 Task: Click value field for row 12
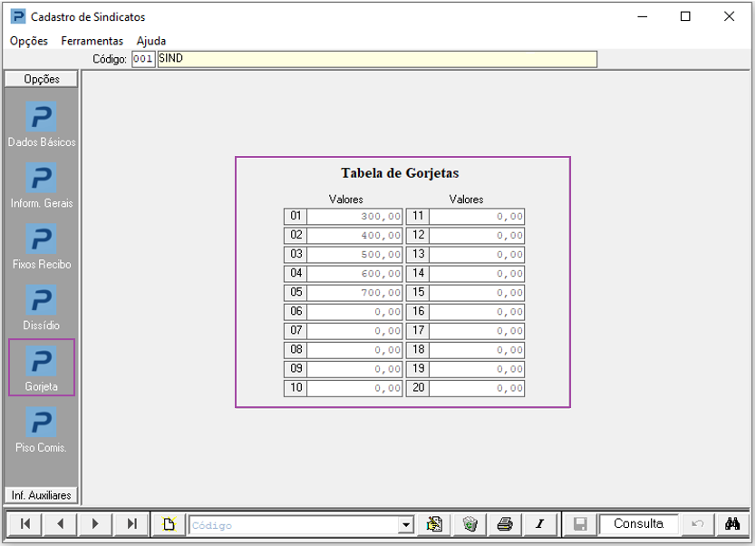[477, 236]
